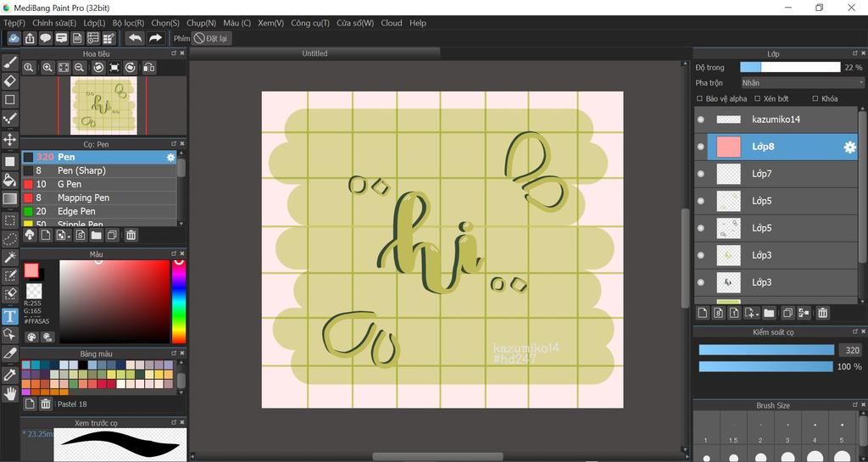This screenshot has width=868, height=462.
Task: Open new brush dropdown in brush panel
Action: pos(63,235)
